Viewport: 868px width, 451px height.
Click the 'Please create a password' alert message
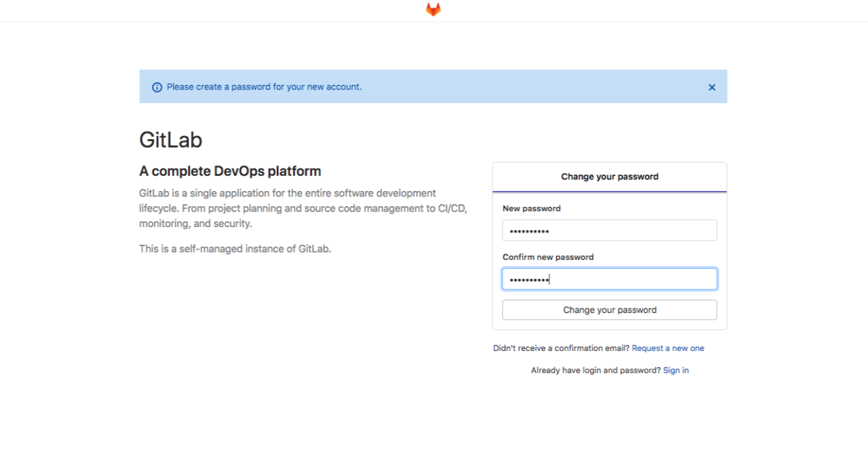pos(264,87)
